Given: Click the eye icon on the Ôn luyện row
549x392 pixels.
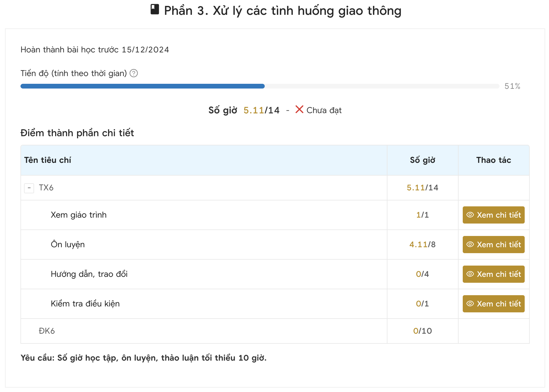Looking at the screenshot, I should 470,245.
